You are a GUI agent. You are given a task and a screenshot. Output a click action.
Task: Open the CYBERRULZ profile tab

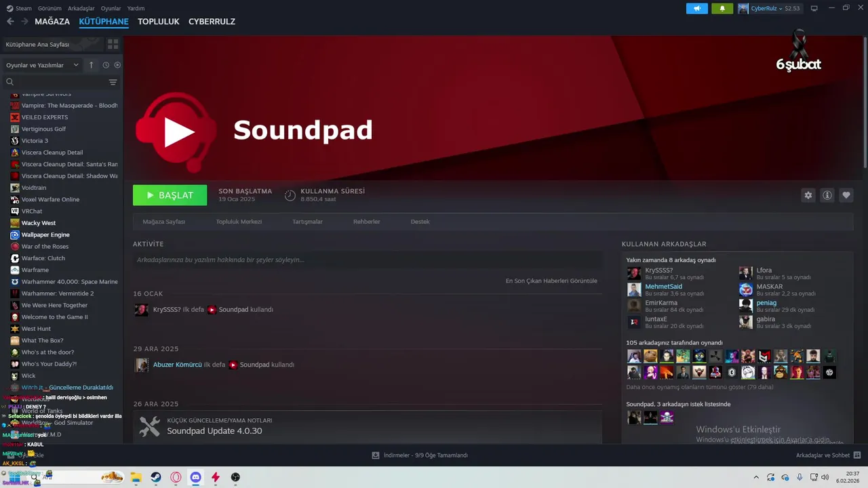click(212, 22)
